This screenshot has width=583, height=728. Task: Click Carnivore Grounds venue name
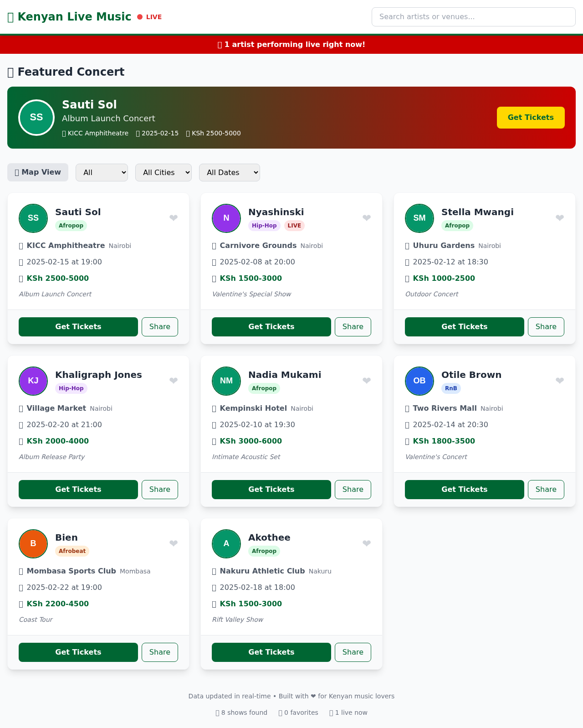[x=258, y=246]
